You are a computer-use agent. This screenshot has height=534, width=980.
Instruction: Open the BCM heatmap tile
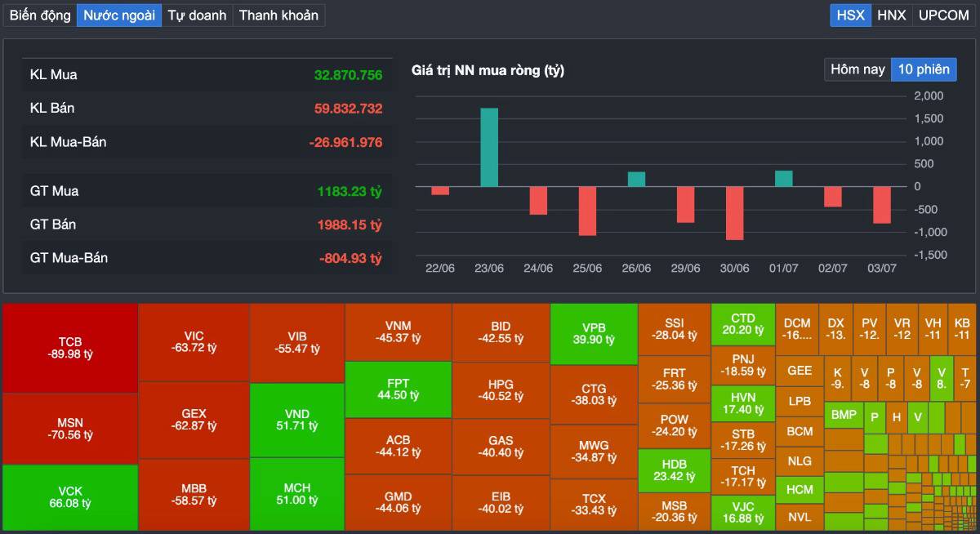pyautogui.click(x=800, y=431)
